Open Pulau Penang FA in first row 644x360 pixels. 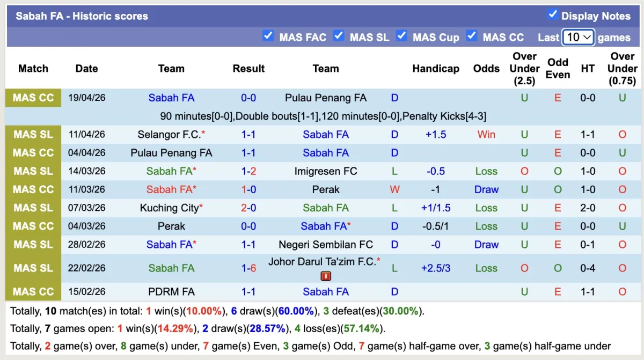click(326, 98)
